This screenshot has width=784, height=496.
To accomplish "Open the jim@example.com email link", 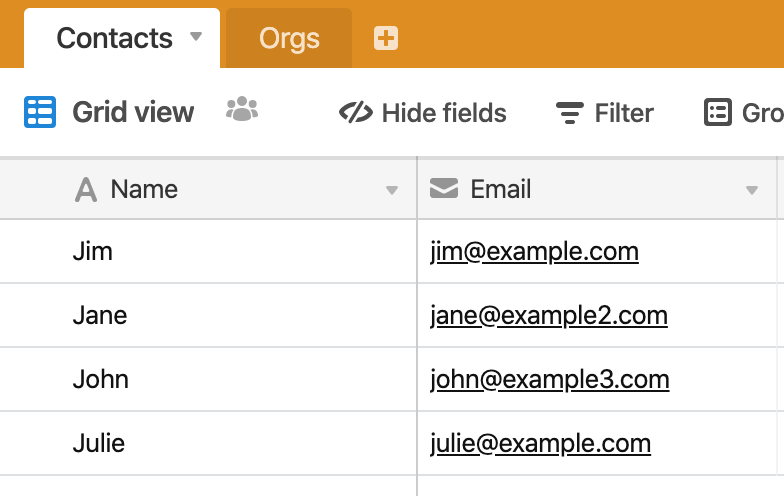I will coord(534,252).
